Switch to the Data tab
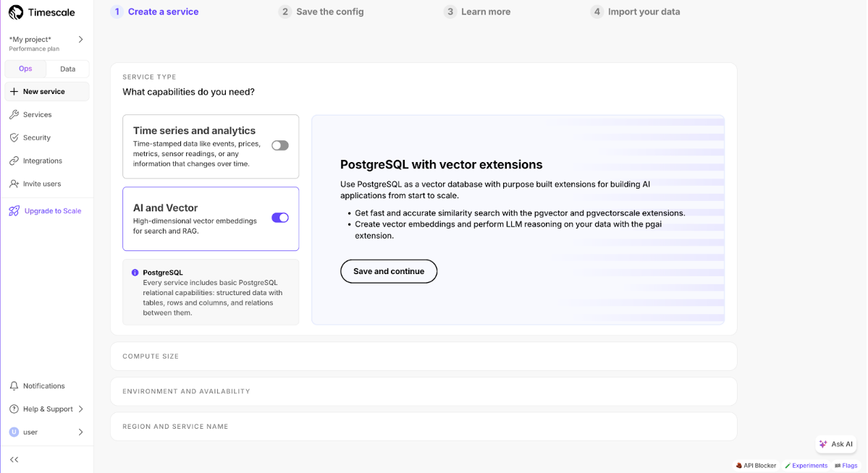 (67, 69)
